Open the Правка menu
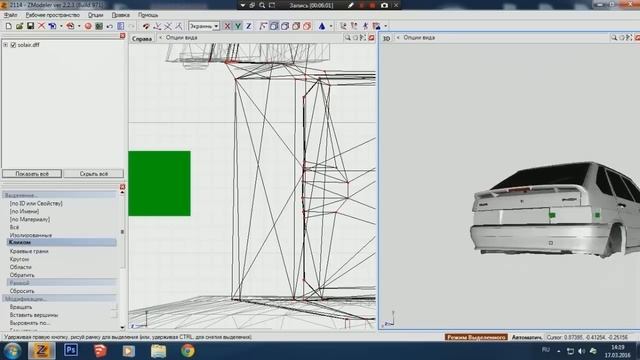Viewport: 640px width, 360px height. tap(120, 15)
